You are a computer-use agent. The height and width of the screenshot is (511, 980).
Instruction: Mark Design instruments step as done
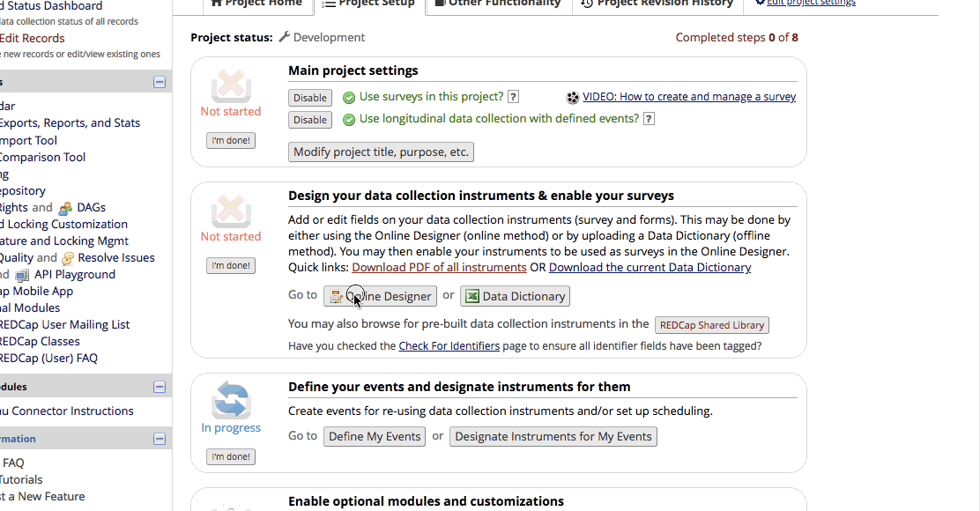click(x=231, y=265)
